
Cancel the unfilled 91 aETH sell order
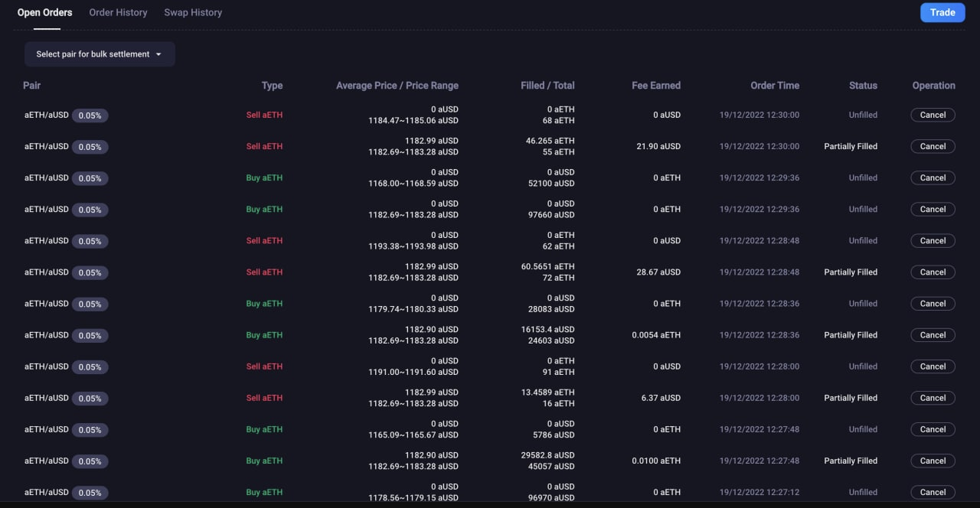coord(933,366)
